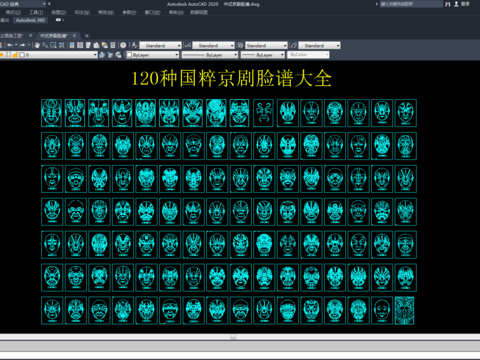Open the 格式 menu

click(x=13, y=12)
